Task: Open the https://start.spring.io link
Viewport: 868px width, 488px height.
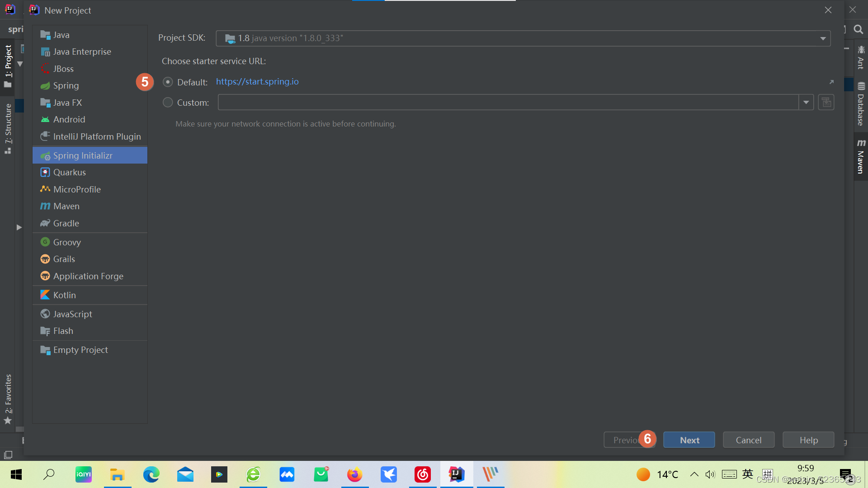Action: click(257, 82)
